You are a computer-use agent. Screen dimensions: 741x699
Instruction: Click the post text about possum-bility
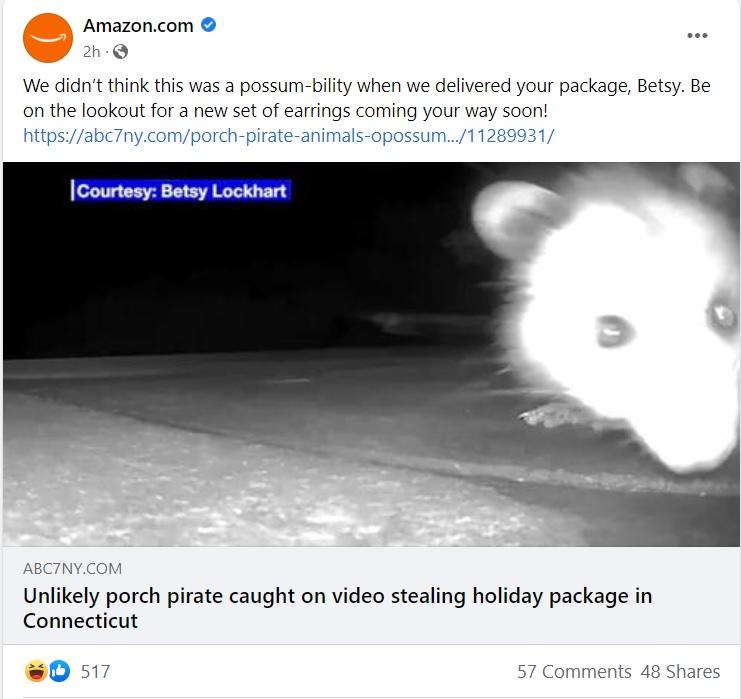pos(366,98)
